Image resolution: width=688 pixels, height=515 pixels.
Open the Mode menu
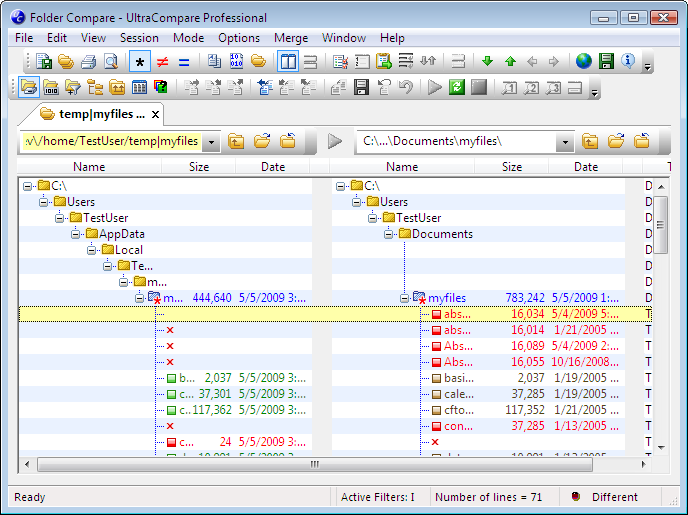pos(189,38)
